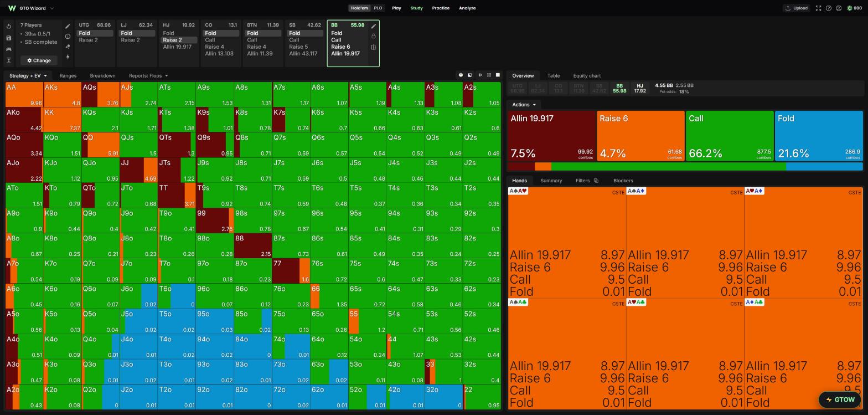
Task: Switch to the Equity chart tab
Action: pos(587,76)
